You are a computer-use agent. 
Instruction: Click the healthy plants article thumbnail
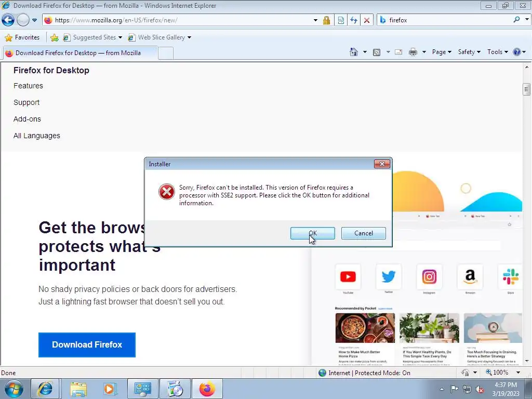coord(429,328)
